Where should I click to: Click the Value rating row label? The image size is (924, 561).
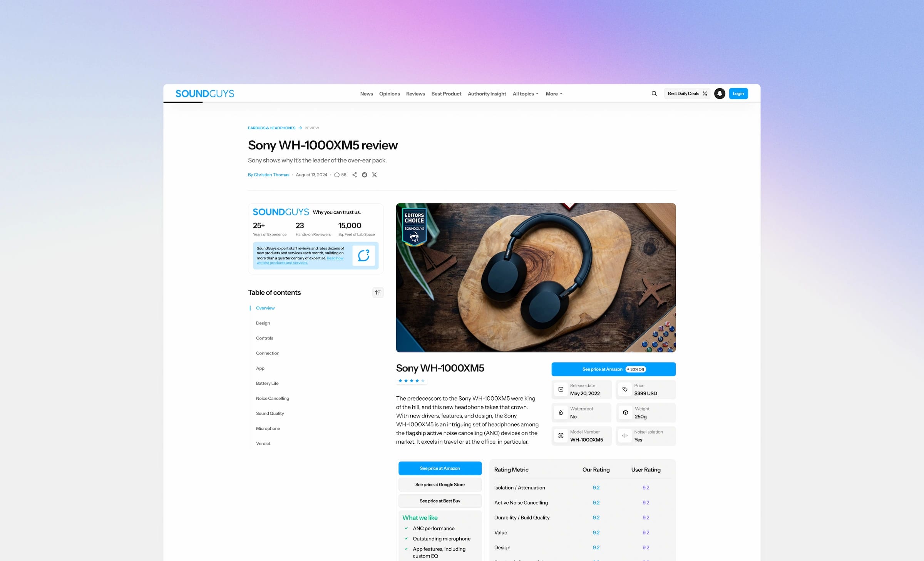coord(501,533)
